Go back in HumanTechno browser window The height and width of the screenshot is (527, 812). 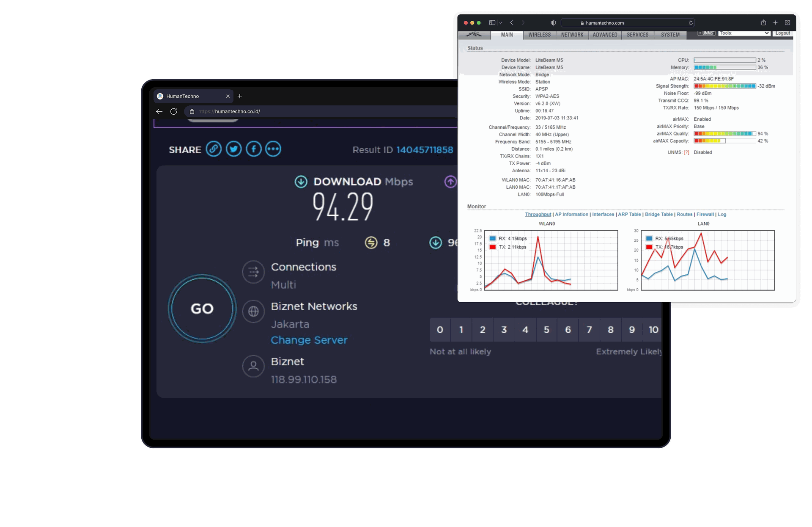point(159,111)
